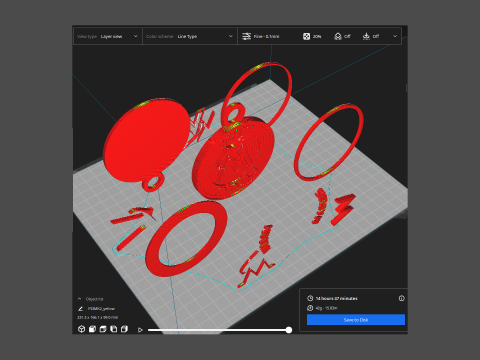Switch to the 3D perspective view cube icon

tap(81, 329)
